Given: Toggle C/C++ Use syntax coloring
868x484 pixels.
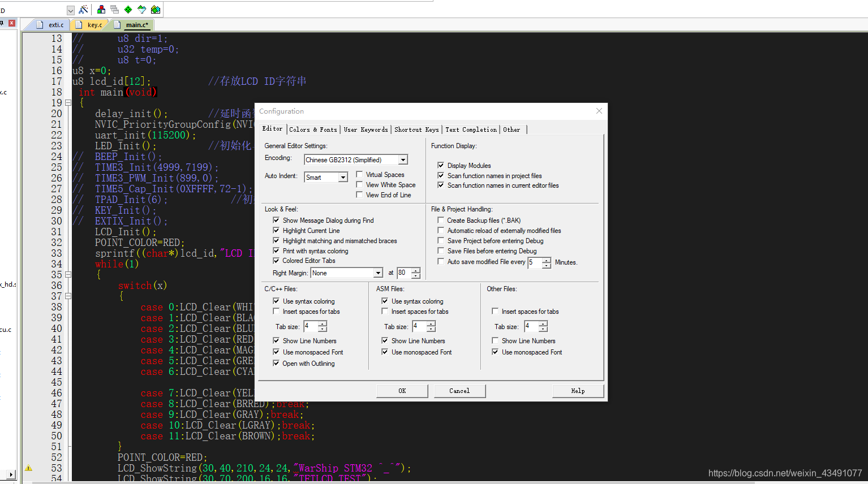Looking at the screenshot, I should coord(276,301).
